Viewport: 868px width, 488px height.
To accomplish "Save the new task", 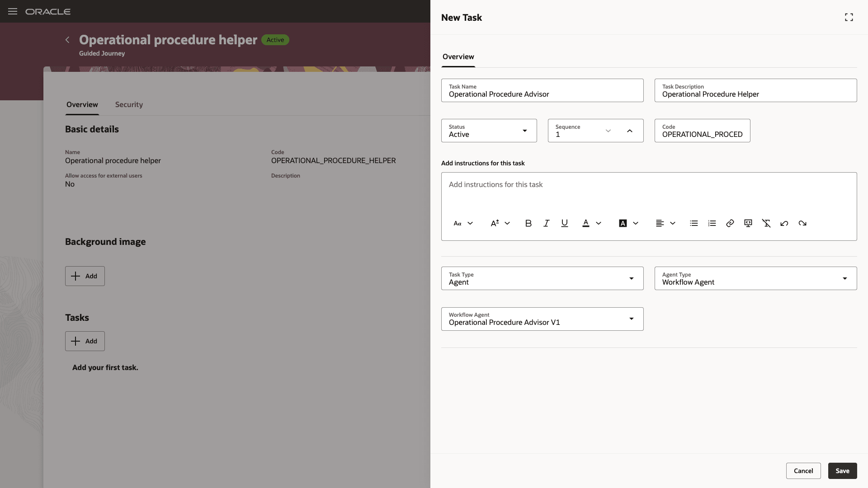I will (x=842, y=470).
